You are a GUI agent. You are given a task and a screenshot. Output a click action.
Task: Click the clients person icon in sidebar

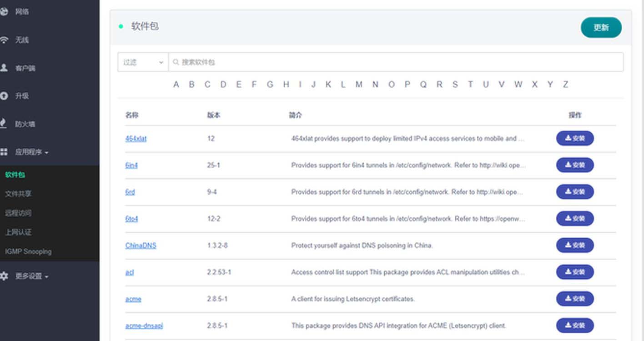(x=4, y=68)
